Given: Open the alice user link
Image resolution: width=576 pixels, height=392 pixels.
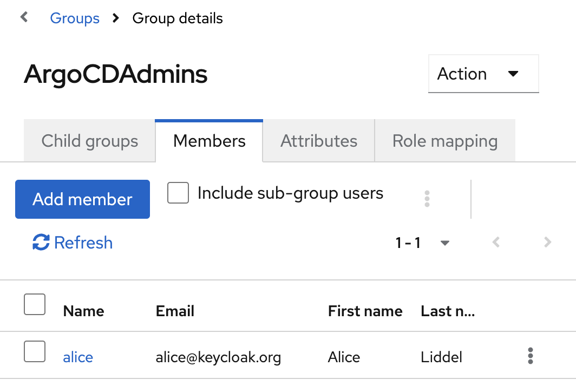Looking at the screenshot, I should click(78, 357).
